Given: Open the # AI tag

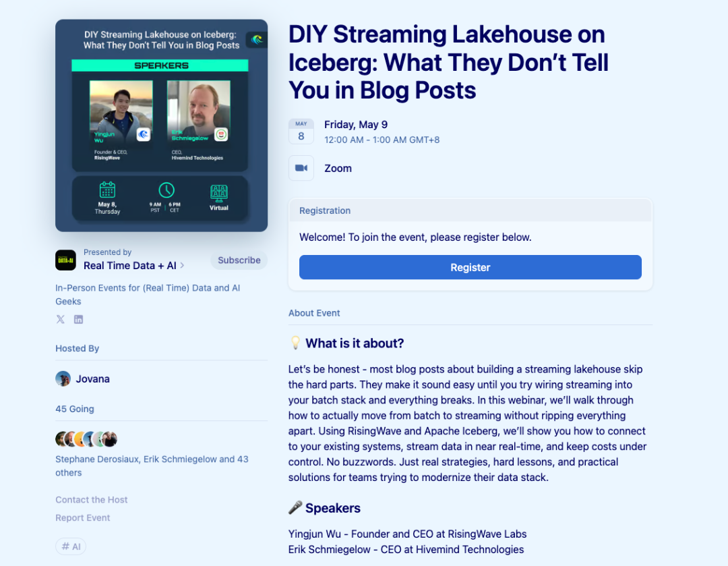Looking at the screenshot, I should (x=71, y=546).
